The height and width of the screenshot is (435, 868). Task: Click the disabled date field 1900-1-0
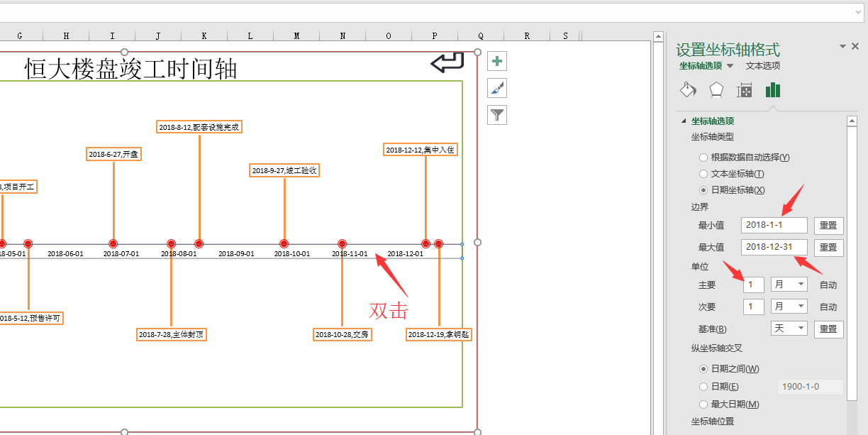point(810,387)
